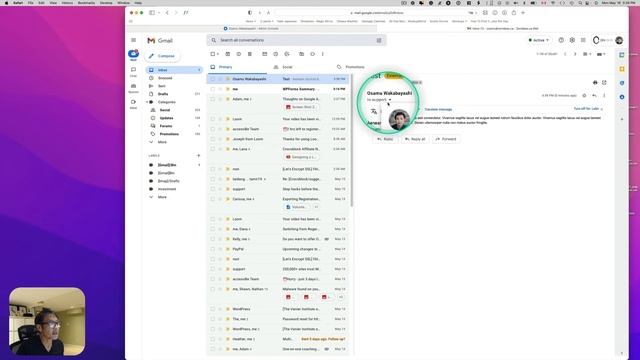Select the WPForms Summary email checkbox
The width and height of the screenshot is (640, 360).
[213, 89]
